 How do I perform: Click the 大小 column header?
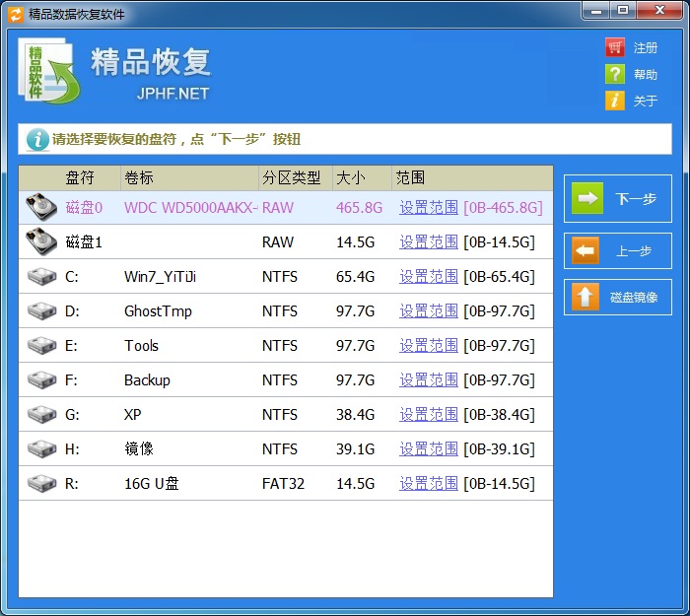351,177
